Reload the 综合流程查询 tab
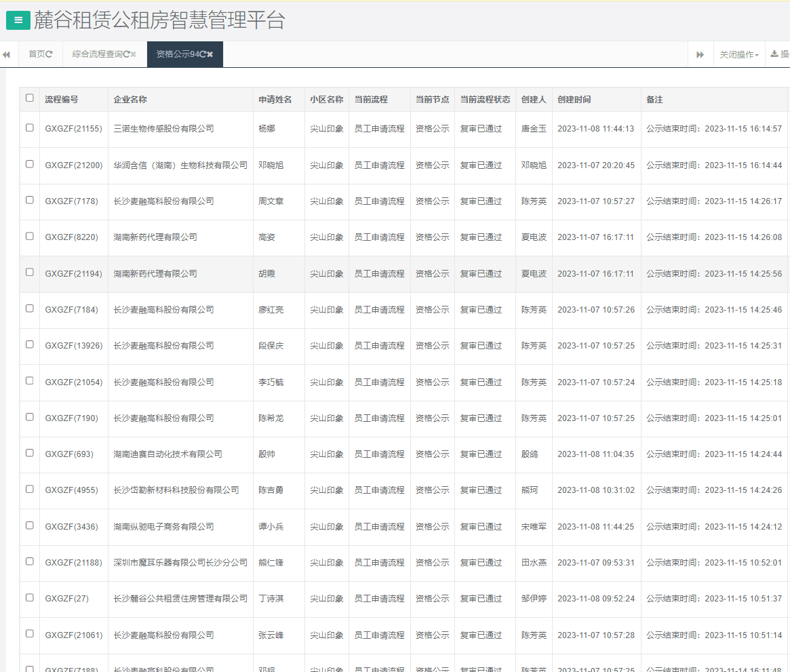This screenshot has width=790, height=672. [x=127, y=54]
